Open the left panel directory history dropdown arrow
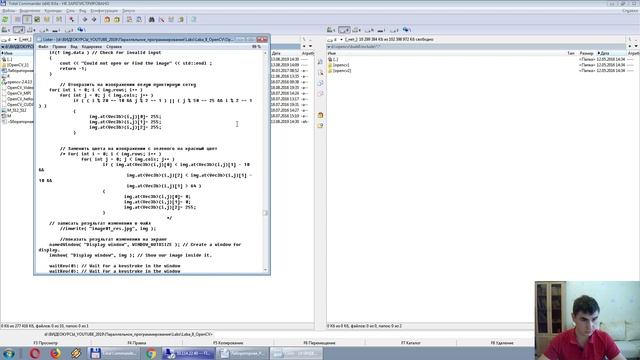640x360 pixels. click(311, 47)
